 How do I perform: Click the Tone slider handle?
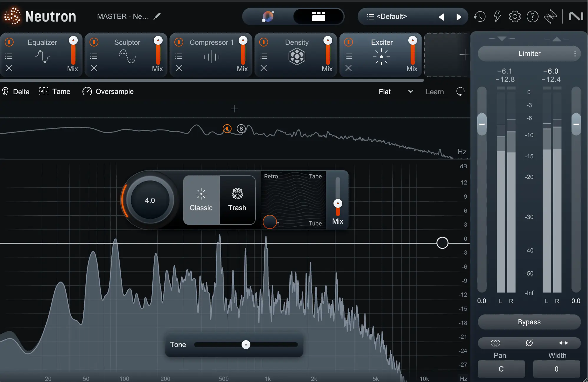[246, 345]
